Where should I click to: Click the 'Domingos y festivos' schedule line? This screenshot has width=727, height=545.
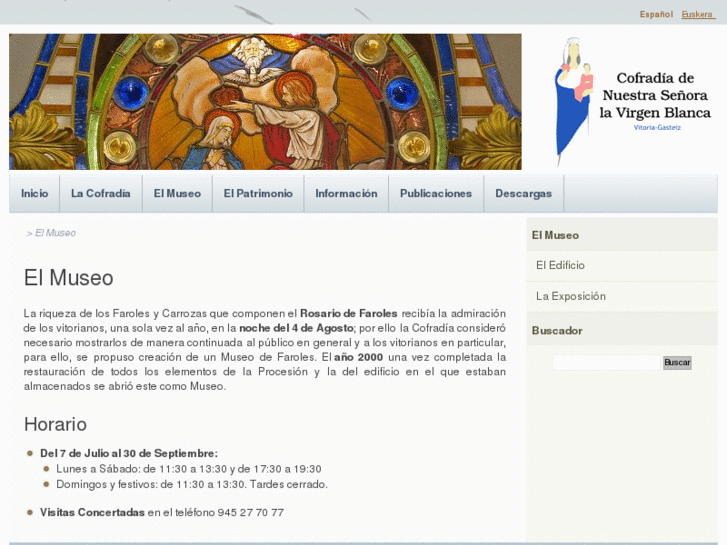point(192,484)
